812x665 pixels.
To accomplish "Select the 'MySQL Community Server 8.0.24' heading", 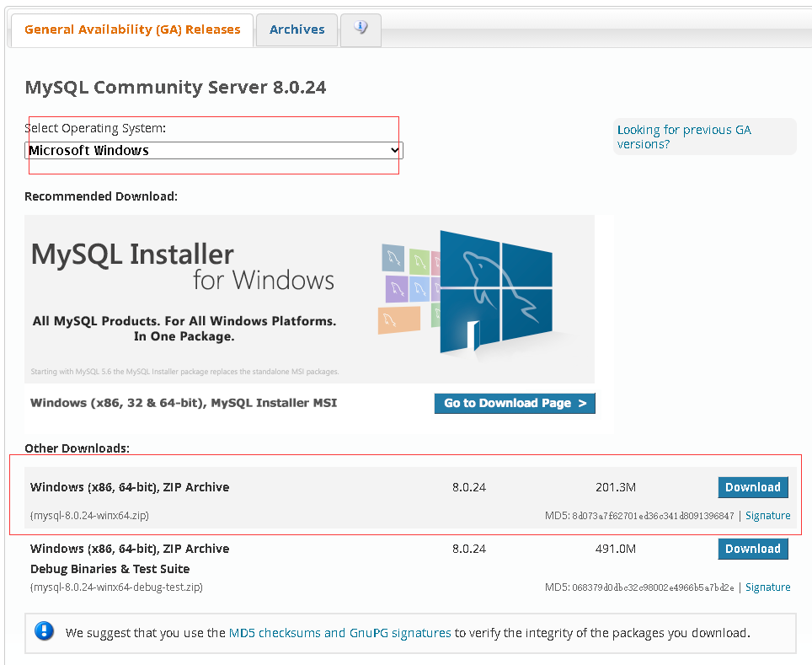I will (175, 87).
